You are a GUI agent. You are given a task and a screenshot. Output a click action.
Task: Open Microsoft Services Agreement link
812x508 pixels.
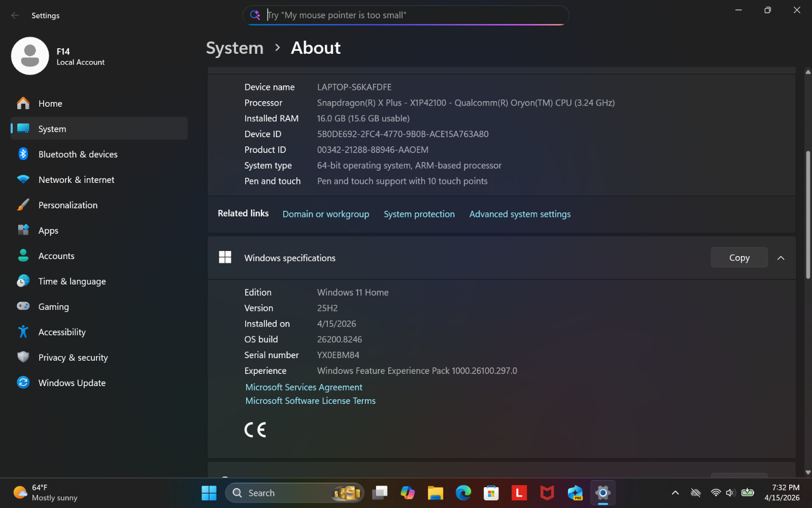pos(303,387)
